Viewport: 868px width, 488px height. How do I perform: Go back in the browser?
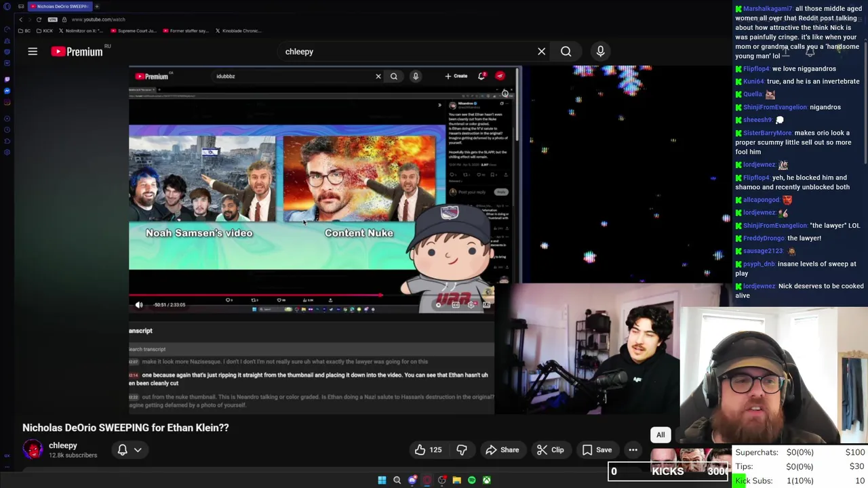[20, 20]
